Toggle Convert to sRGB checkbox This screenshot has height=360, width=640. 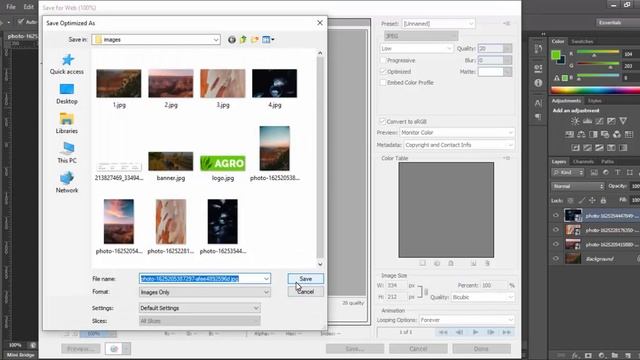click(382, 121)
